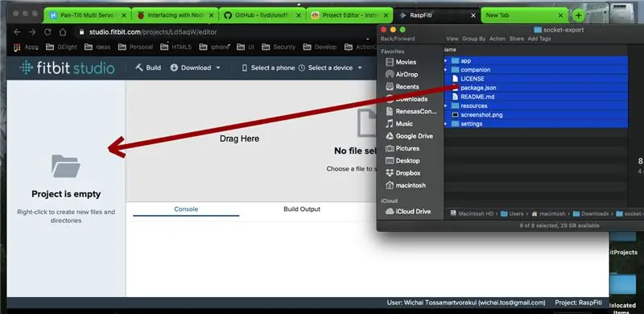Image resolution: width=644 pixels, height=314 pixels.
Task: Expand the settings folder disclosure triangle
Action: [446, 124]
